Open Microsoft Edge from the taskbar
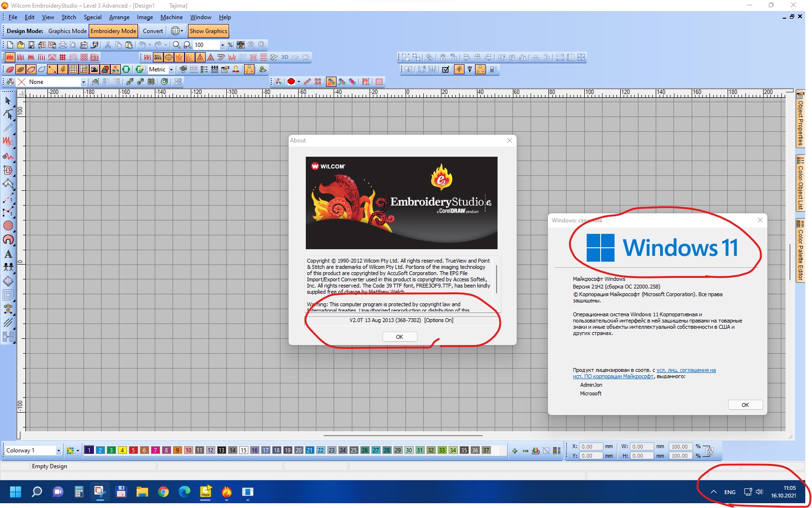The image size is (812, 508). (x=185, y=492)
